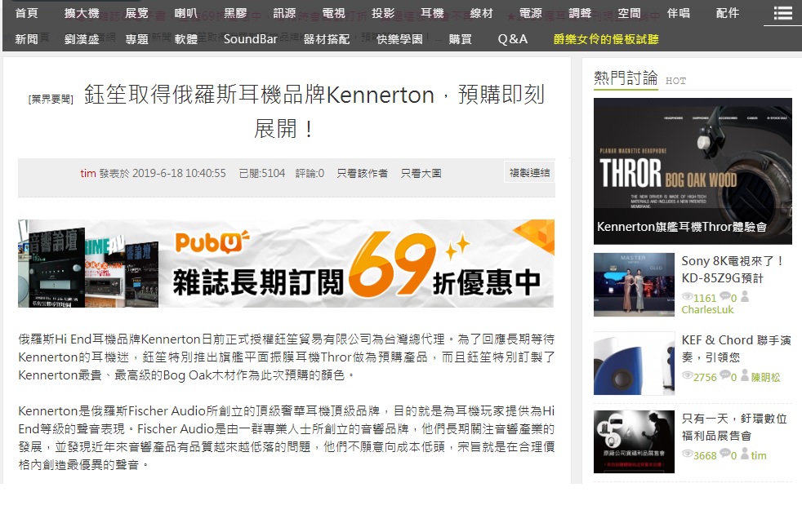Select the 只看大圖 link

(x=421, y=173)
